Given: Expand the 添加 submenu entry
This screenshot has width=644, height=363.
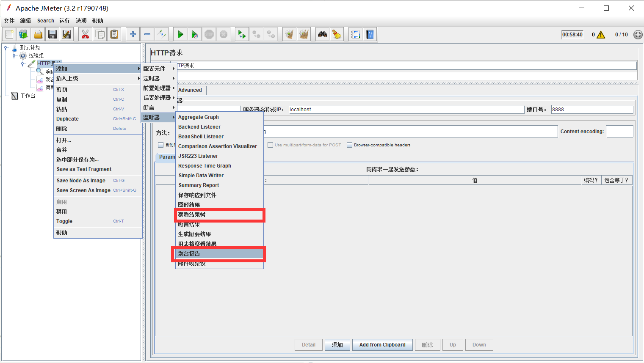Looking at the screenshot, I should 98,69.
